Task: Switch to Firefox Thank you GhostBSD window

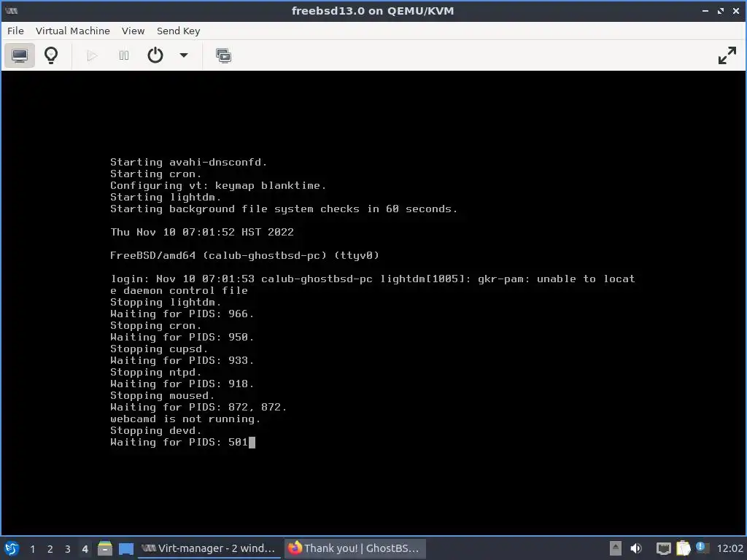Action: (355, 548)
